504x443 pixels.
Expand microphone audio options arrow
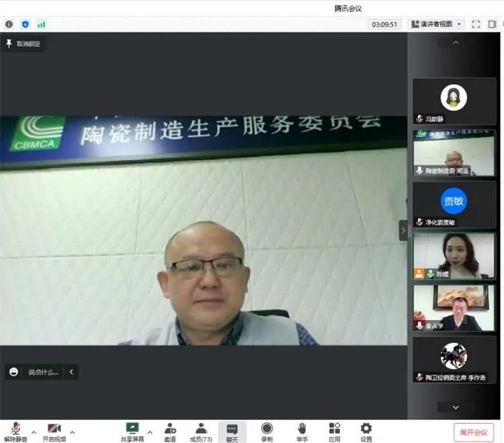(34, 432)
